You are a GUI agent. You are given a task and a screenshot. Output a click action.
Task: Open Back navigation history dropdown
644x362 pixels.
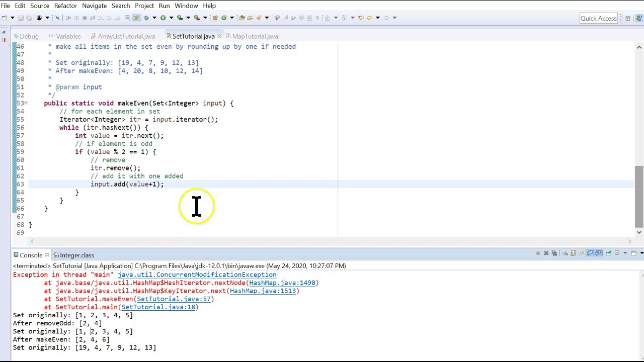tap(378, 18)
